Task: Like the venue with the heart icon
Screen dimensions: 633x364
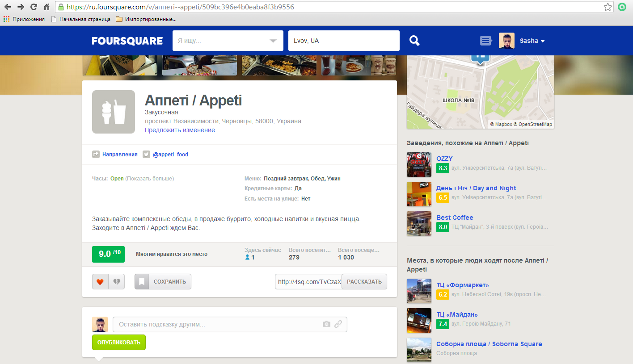Action: (x=100, y=282)
